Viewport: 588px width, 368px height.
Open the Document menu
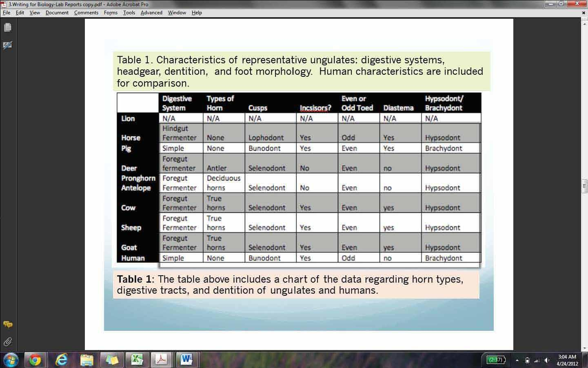(x=57, y=13)
